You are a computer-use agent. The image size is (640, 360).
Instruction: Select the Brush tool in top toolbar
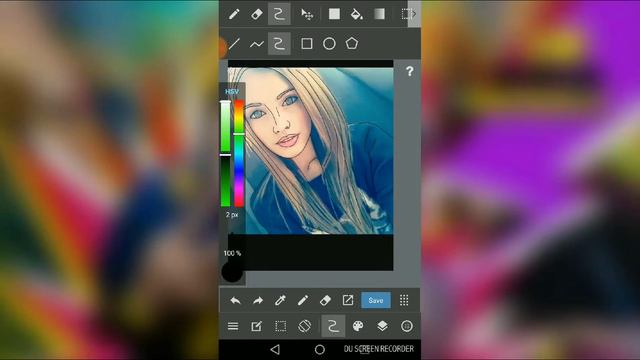pos(234,14)
